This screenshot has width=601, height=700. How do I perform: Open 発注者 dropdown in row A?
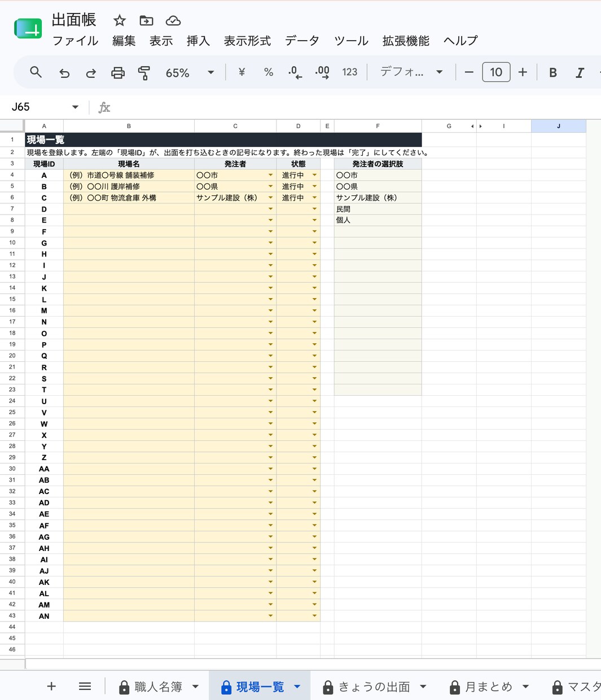pos(271,176)
